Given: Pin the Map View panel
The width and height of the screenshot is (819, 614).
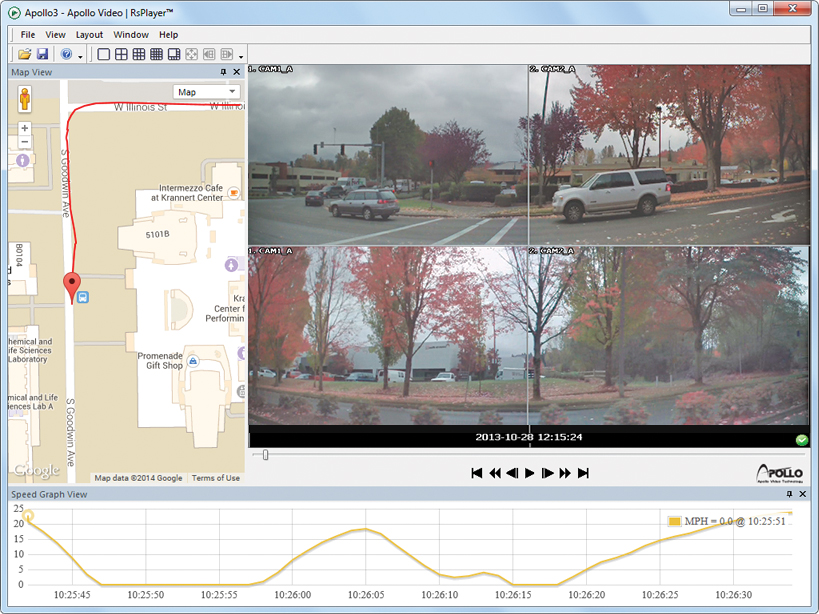Looking at the screenshot, I should [223, 72].
